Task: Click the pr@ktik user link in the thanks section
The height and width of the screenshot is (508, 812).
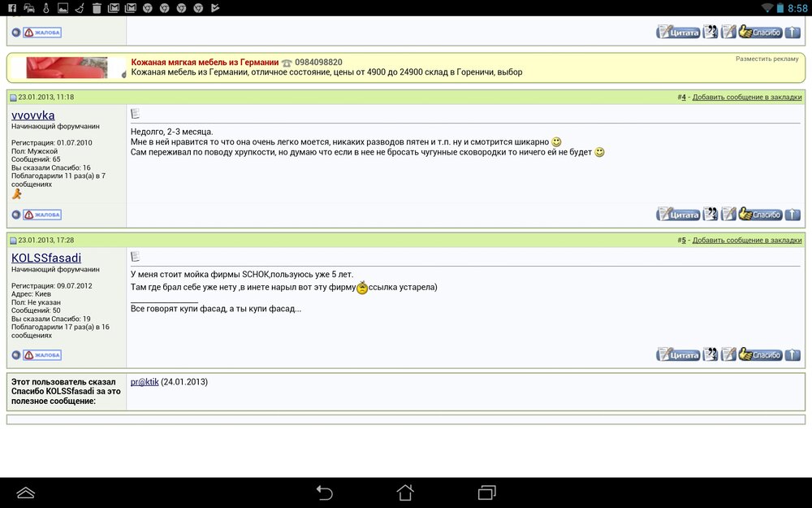Action: [143, 381]
